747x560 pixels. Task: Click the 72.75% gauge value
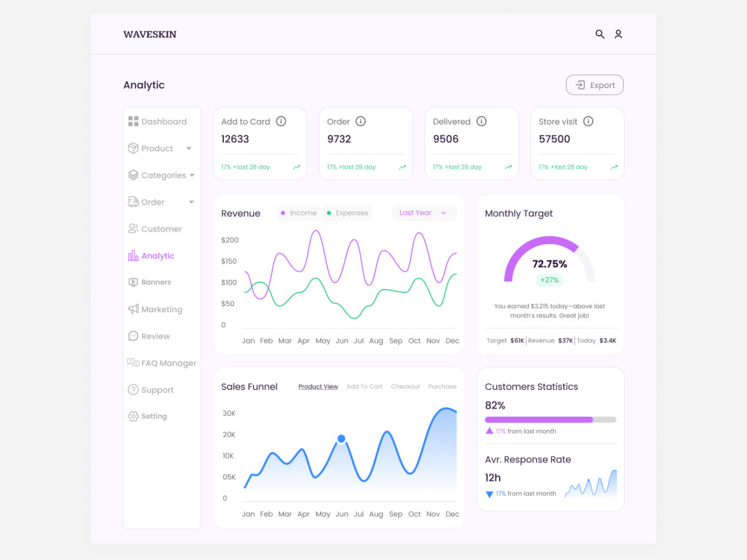(x=549, y=264)
